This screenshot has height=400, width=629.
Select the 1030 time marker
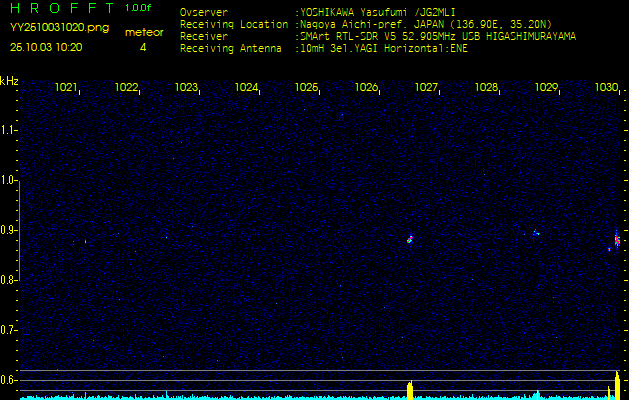(606, 88)
